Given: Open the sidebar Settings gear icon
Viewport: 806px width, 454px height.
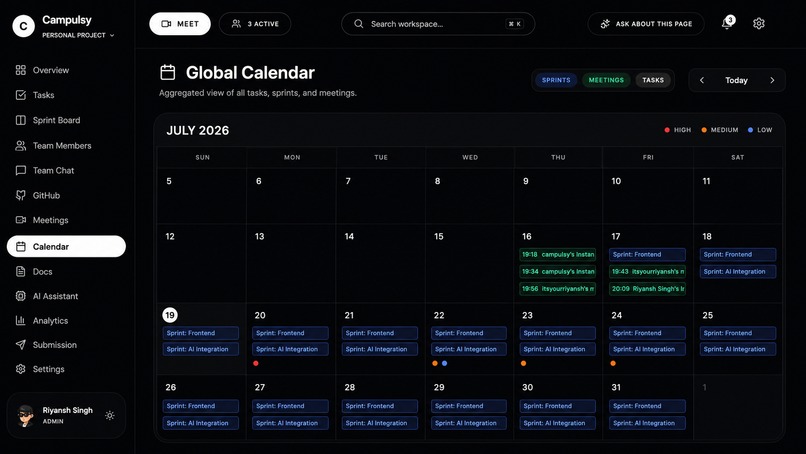Looking at the screenshot, I should click(21, 369).
